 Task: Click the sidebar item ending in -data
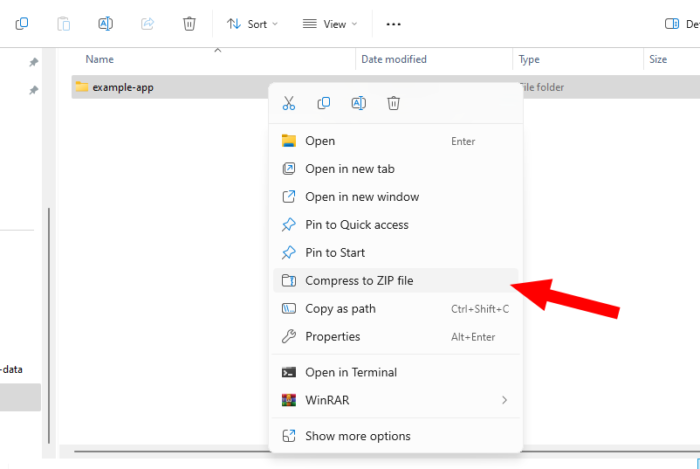click(12, 369)
